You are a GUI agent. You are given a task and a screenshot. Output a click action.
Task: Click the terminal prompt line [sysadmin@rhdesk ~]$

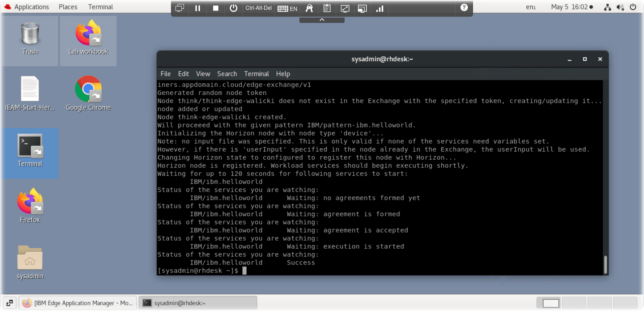[198, 271]
